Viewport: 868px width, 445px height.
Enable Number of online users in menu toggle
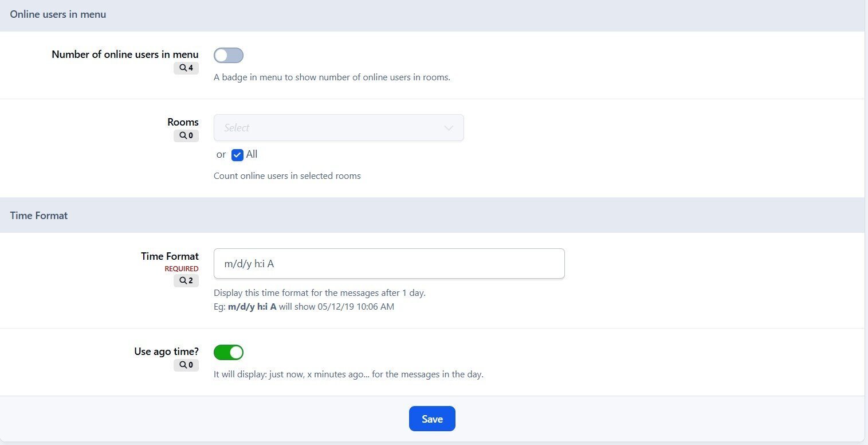pos(229,55)
